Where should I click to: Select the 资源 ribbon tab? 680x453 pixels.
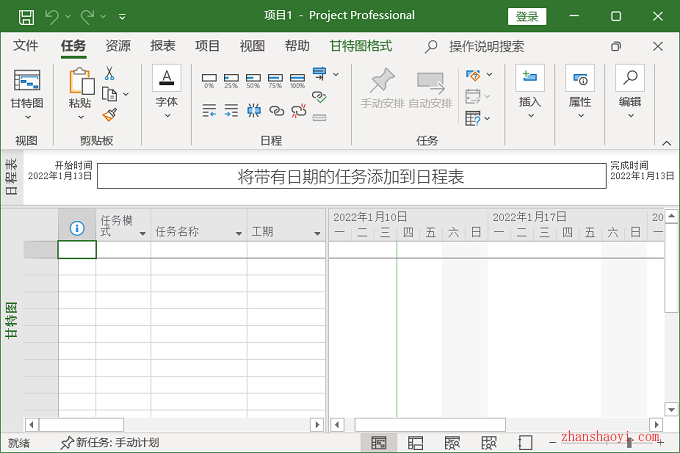(x=118, y=46)
